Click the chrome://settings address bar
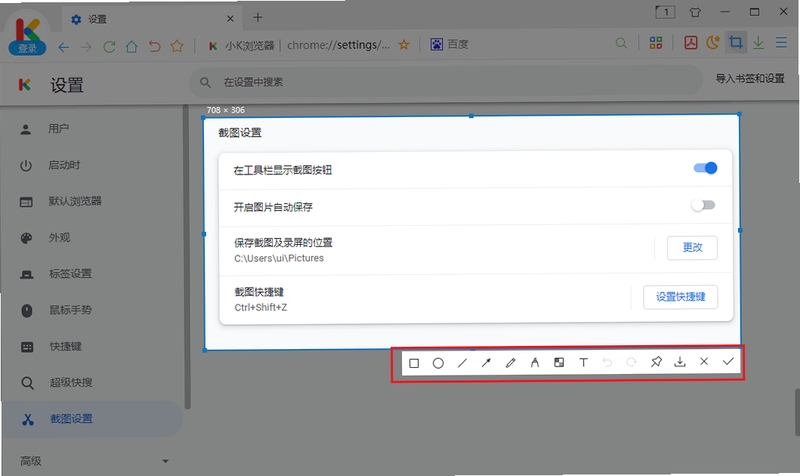This screenshot has height=476, width=800. (338, 45)
